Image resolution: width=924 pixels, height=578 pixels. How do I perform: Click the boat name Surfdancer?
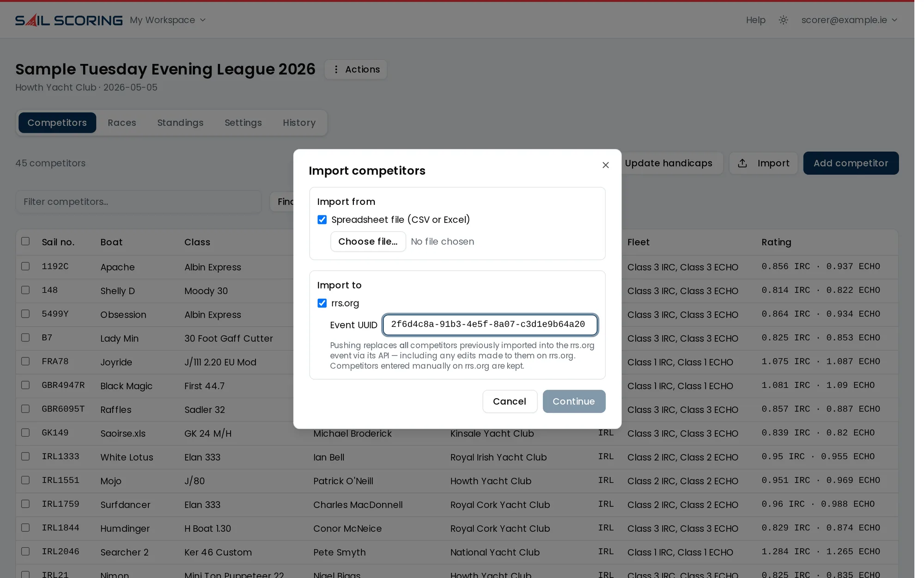point(125,505)
